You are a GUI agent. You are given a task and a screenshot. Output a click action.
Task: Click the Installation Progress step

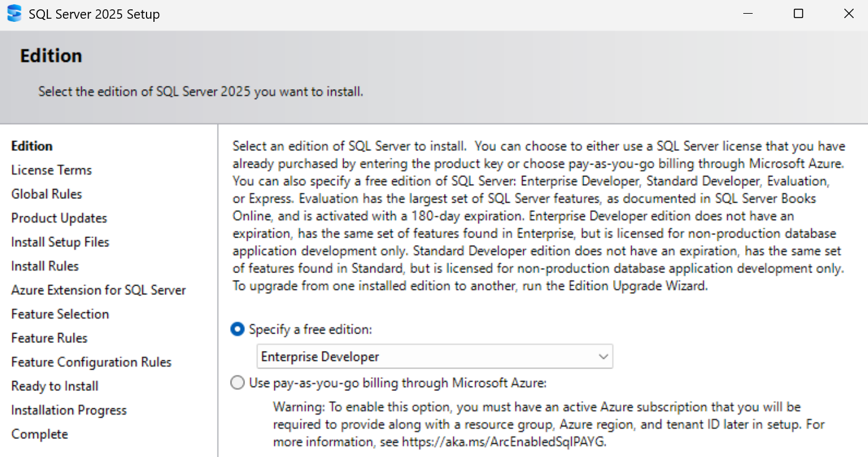[x=69, y=410]
